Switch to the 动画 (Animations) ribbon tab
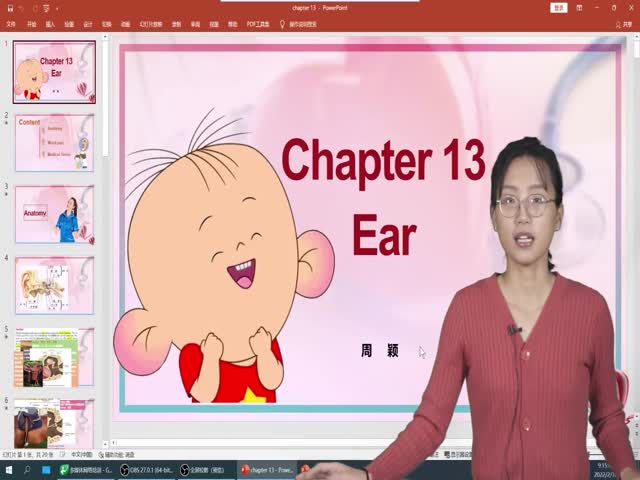Image resolution: width=640 pixels, height=480 pixels. pos(125,24)
